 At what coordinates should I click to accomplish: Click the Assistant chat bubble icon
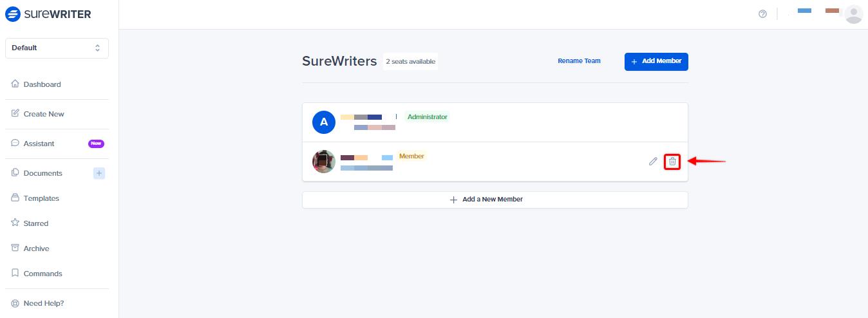tap(15, 143)
